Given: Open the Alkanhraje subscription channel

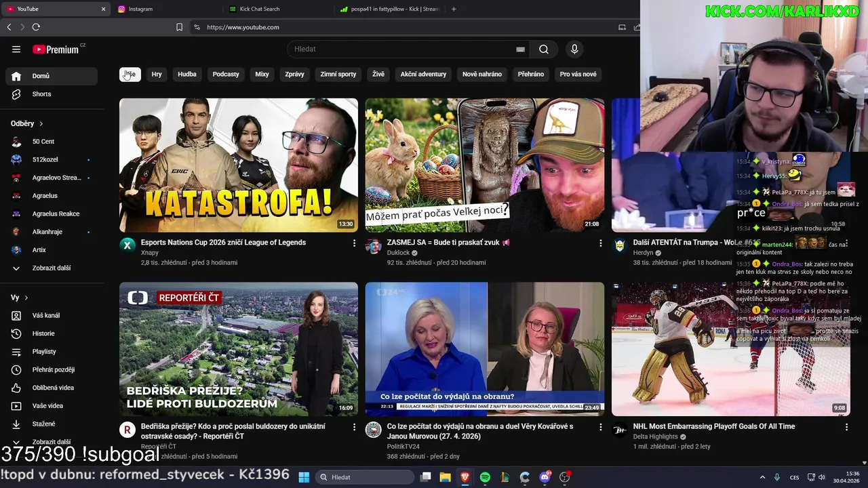Looking at the screenshot, I should [52, 232].
